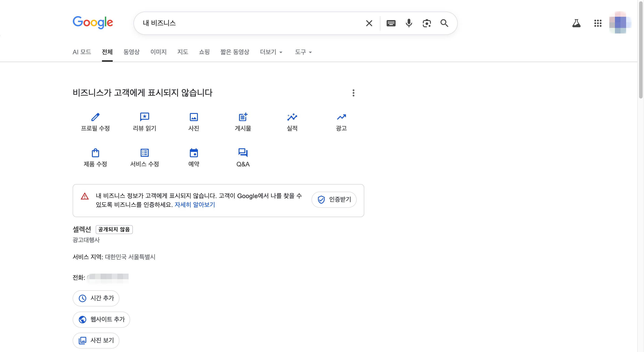Click the 사진 보기 button

pos(96,340)
